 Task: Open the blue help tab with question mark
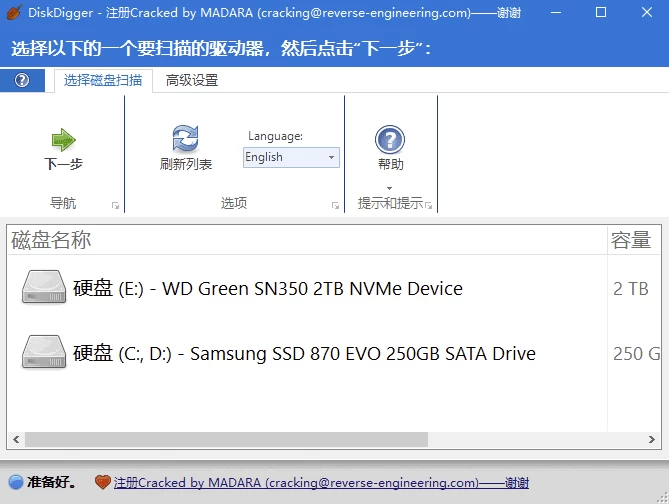pyautogui.click(x=22, y=80)
